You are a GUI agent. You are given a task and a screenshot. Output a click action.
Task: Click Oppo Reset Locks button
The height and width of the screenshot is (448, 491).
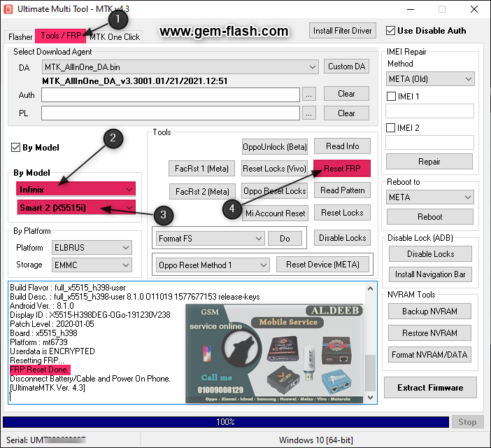[x=275, y=191]
